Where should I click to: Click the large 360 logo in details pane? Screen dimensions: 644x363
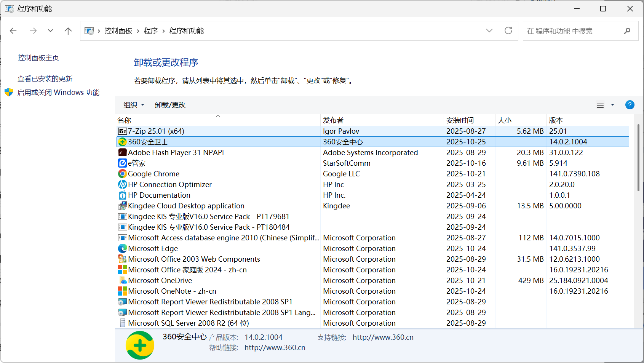140,345
